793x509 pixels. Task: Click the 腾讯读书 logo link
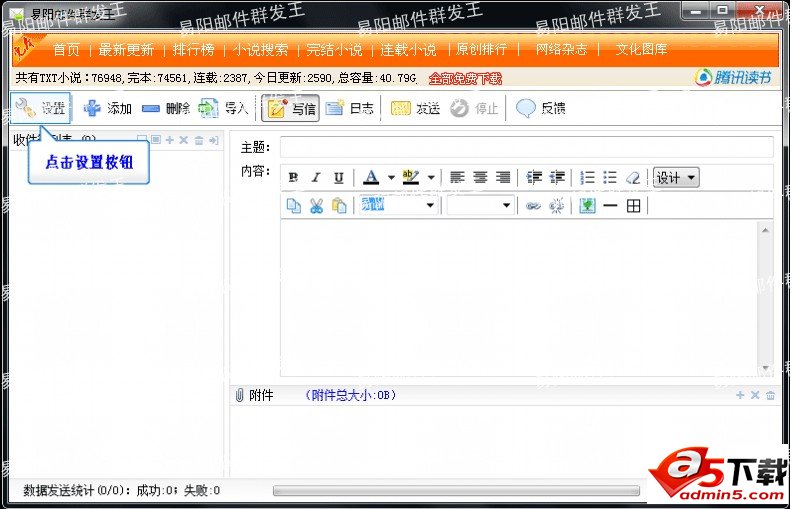point(733,77)
